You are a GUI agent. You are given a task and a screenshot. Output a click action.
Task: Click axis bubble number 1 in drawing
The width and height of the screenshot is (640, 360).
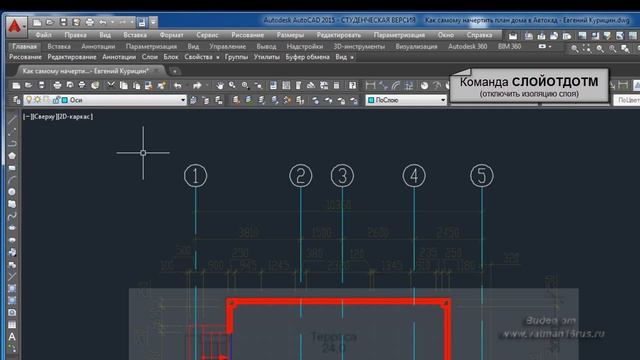(196, 176)
